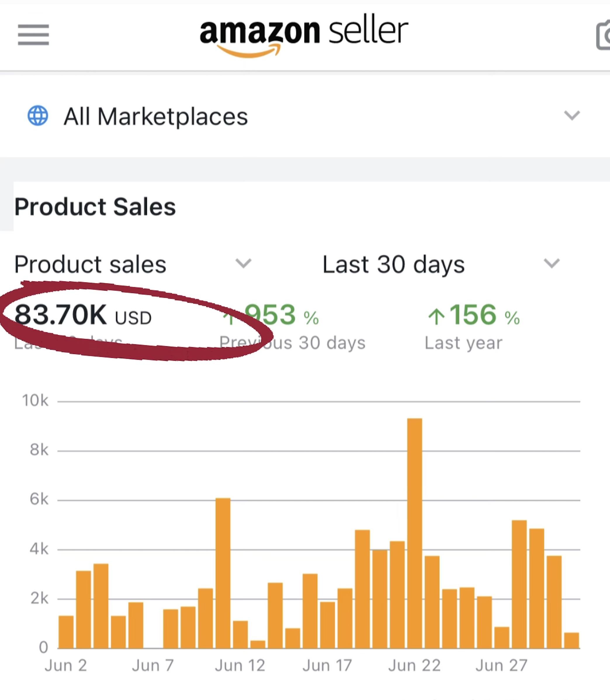Viewport: 610px width, 700px height.
Task: Open the Product sales metric dropdown
Action: tap(243, 264)
